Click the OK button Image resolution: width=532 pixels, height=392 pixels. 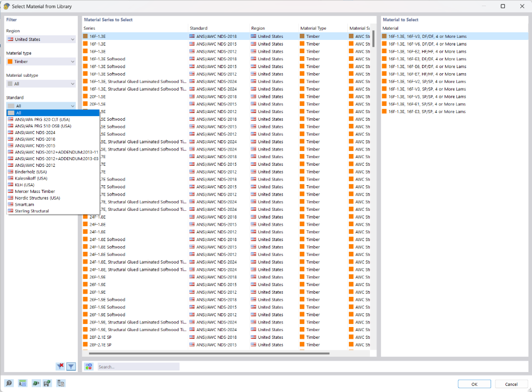[474, 384]
